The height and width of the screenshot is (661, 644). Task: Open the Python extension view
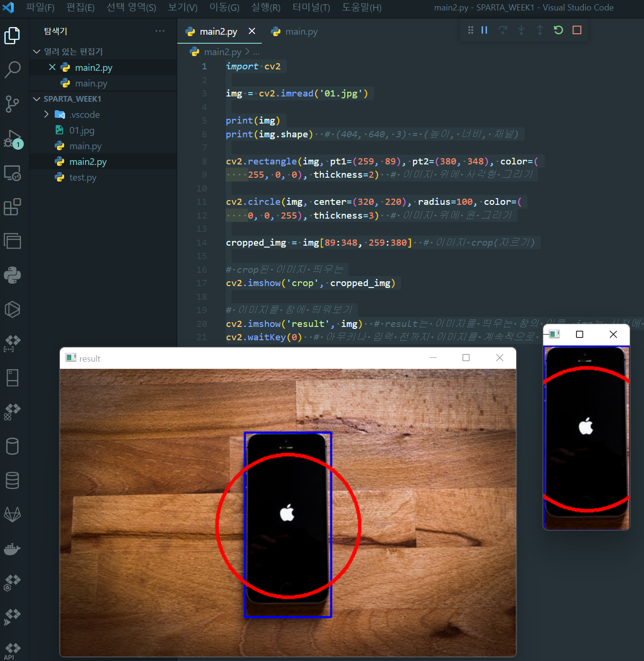(12, 275)
